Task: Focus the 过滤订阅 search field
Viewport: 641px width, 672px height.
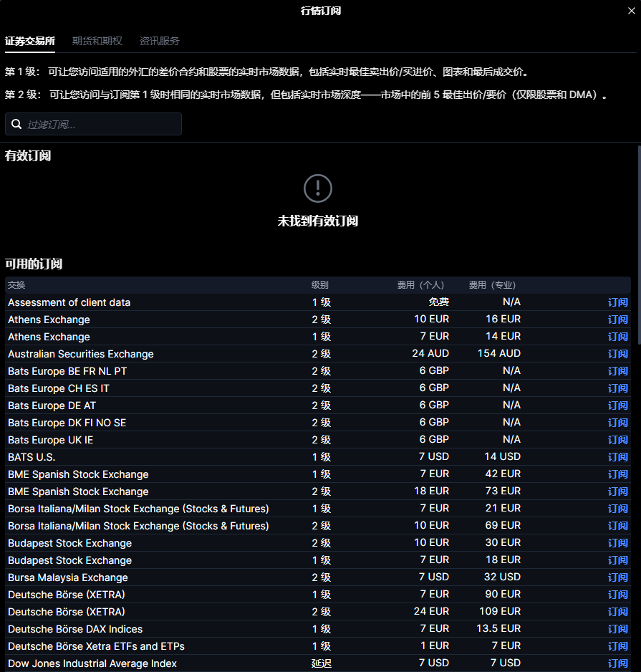Action: pos(93,124)
